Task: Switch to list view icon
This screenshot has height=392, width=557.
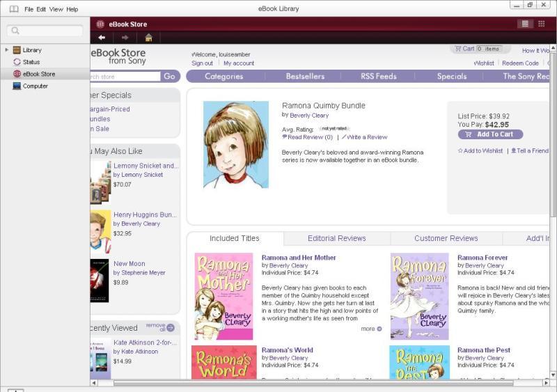Action: click(x=525, y=24)
